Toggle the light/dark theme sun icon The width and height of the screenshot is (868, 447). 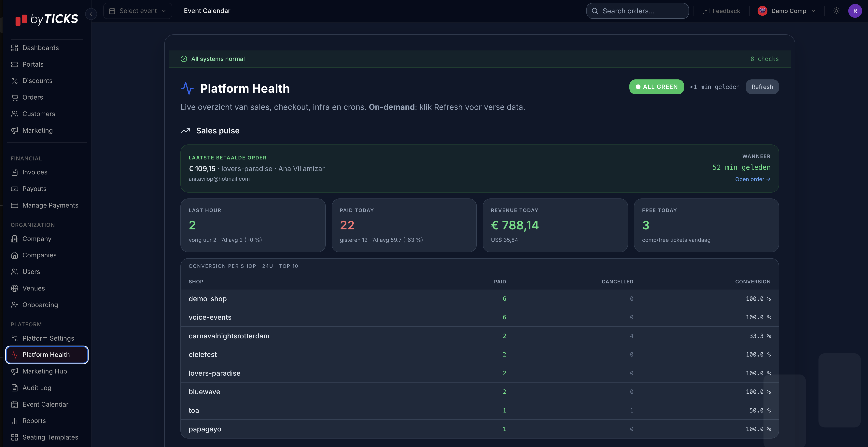836,11
